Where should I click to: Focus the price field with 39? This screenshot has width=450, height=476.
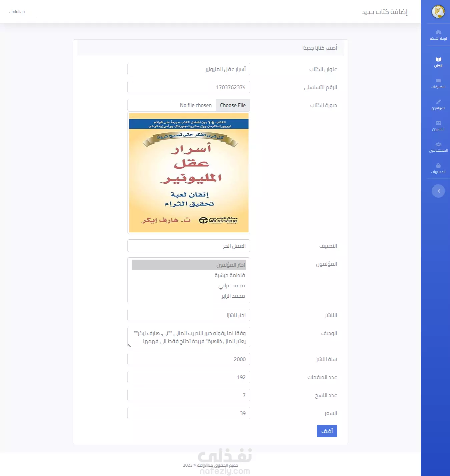coord(189,413)
